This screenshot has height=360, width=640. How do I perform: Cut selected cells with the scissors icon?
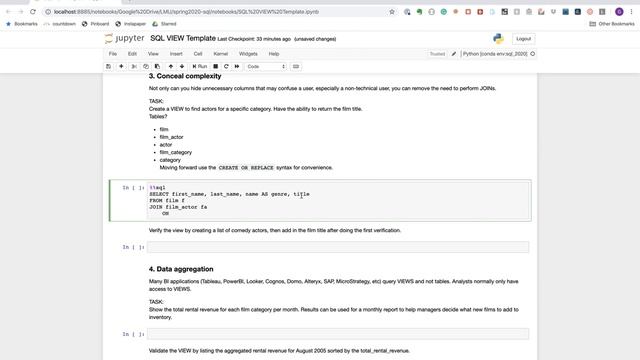tap(134, 66)
